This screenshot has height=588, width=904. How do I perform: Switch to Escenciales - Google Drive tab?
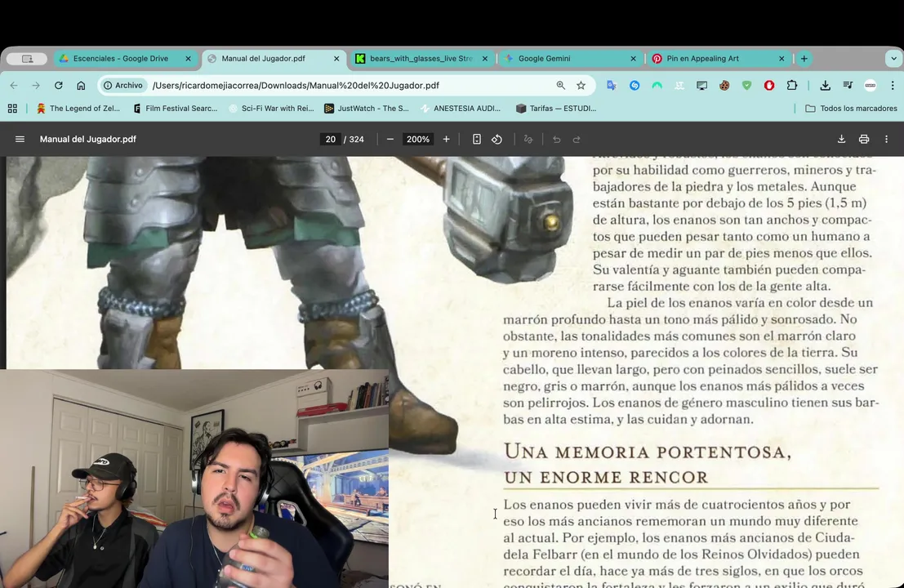126,58
